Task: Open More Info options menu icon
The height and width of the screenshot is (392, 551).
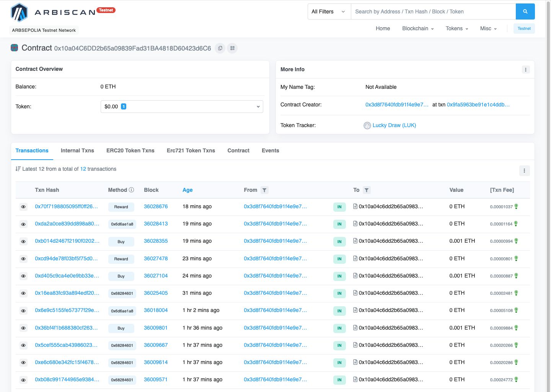Action: [x=526, y=70]
